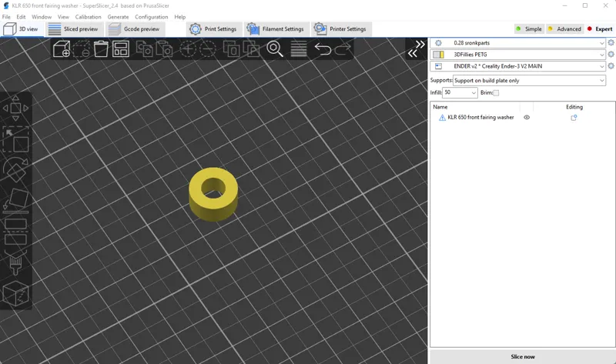Click the Split to objects icon
The image size is (616, 364).
click(x=231, y=49)
